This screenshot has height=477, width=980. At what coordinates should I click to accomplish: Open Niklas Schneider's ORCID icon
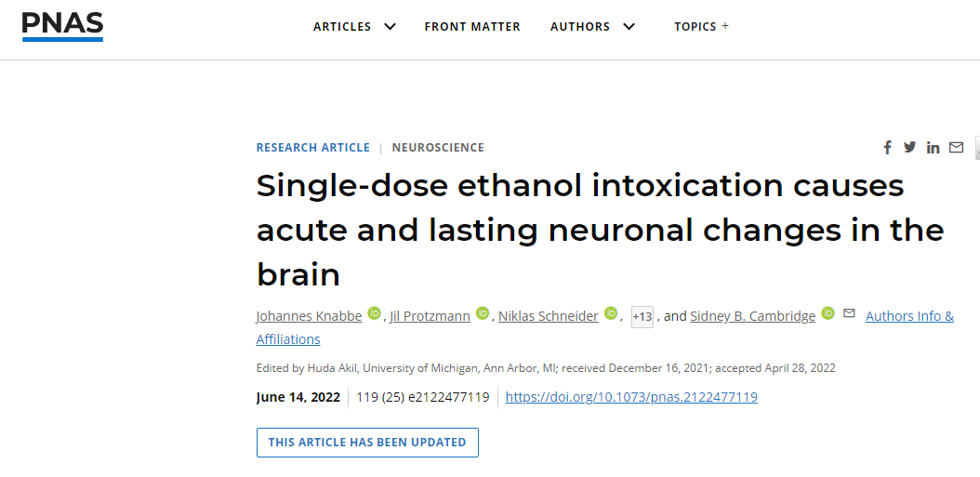click(x=611, y=313)
